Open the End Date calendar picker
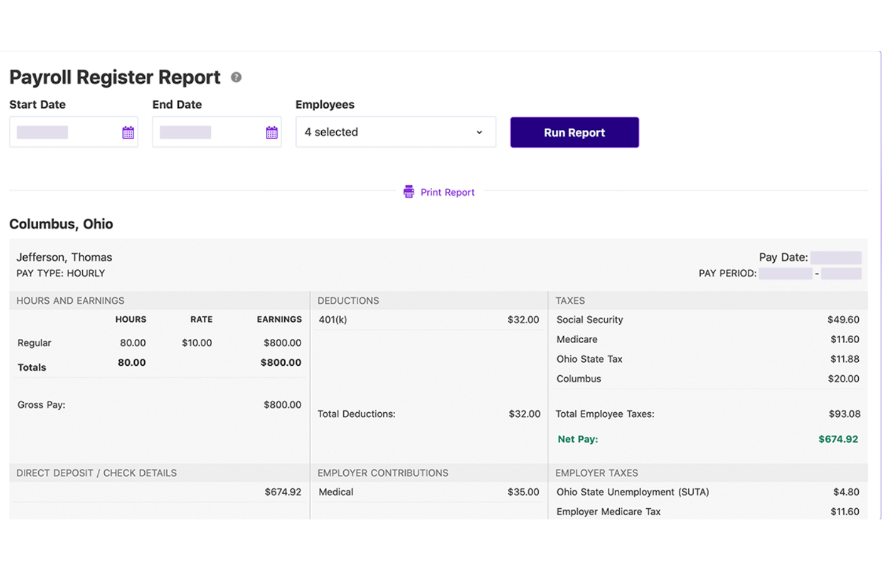 point(272,132)
